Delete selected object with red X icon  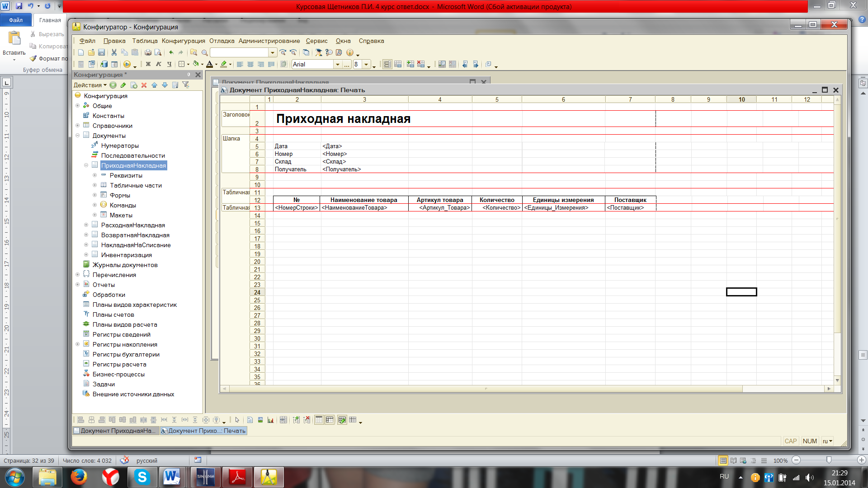(144, 85)
